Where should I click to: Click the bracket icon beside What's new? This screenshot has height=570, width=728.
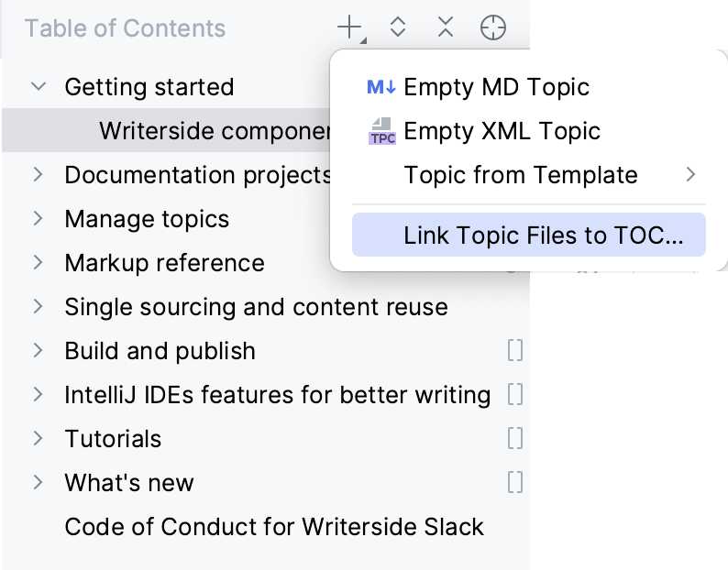(x=515, y=483)
